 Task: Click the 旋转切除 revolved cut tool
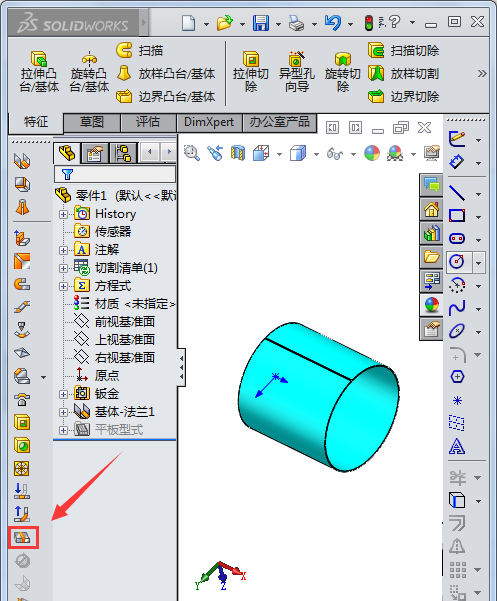tap(343, 72)
